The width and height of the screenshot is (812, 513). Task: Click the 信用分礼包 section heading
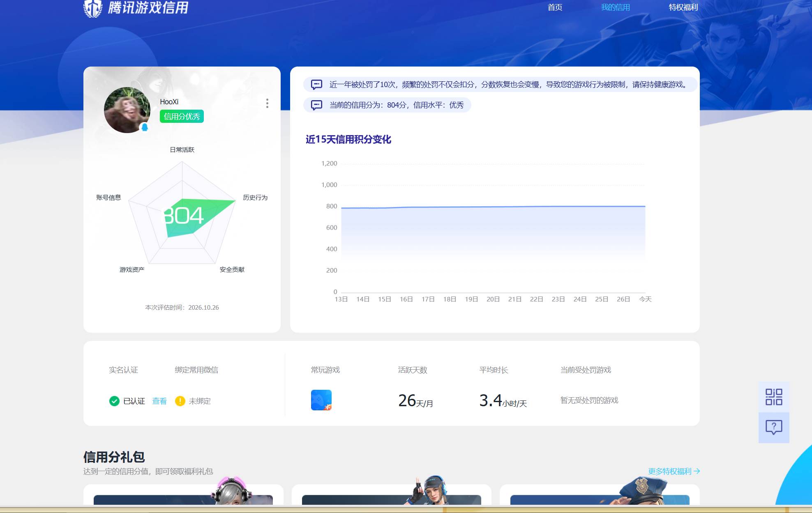pyautogui.click(x=114, y=457)
